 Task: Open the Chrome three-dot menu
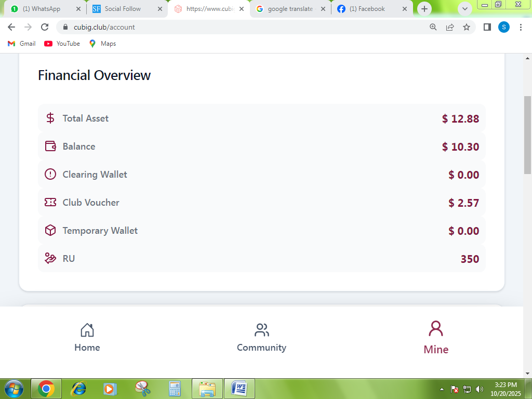(521, 28)
